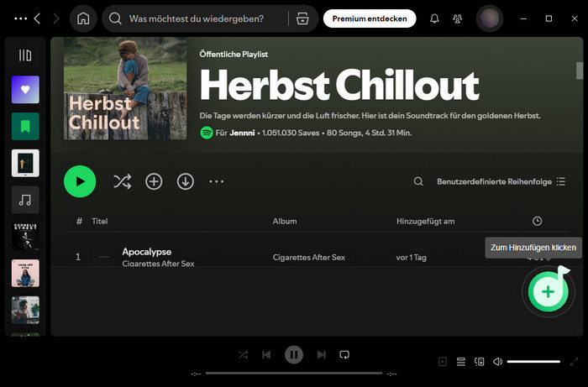Open the Cornelia Street cover in the sidebar
588x387 pixels.
pos(25,237)
